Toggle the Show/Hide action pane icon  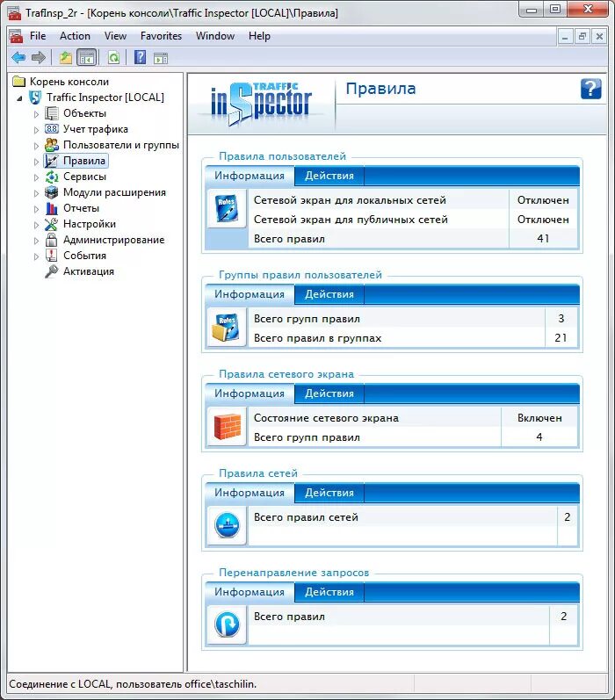(x=161, y=58)
